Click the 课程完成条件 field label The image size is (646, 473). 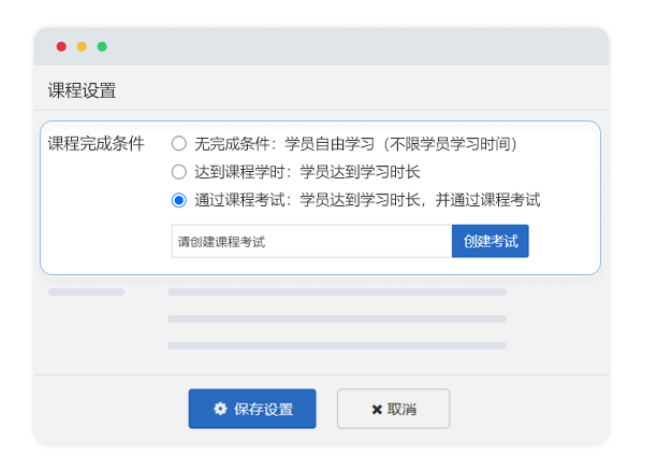click(96, 143)
